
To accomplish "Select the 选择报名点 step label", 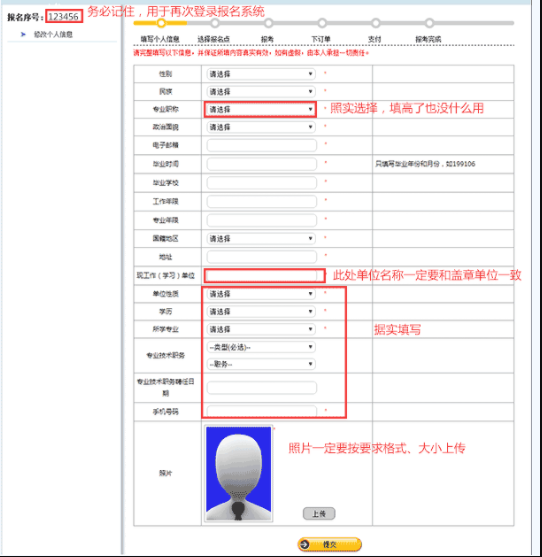I will click(x=213, y=39).
